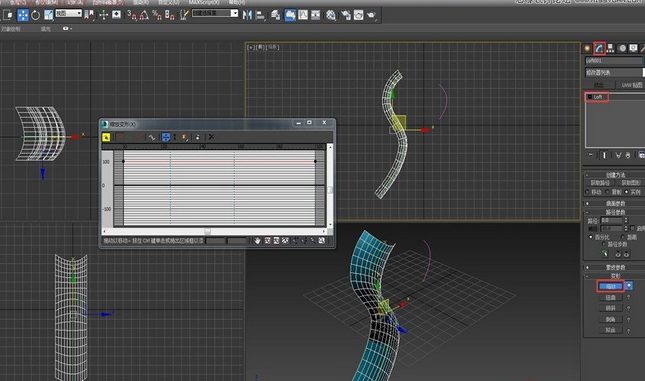Image resolution: width=645 pixels, height=381 pixels.
Task: Toggle Make Symmetrical in Scale Deformation window
Action: [x=106, y=137]
